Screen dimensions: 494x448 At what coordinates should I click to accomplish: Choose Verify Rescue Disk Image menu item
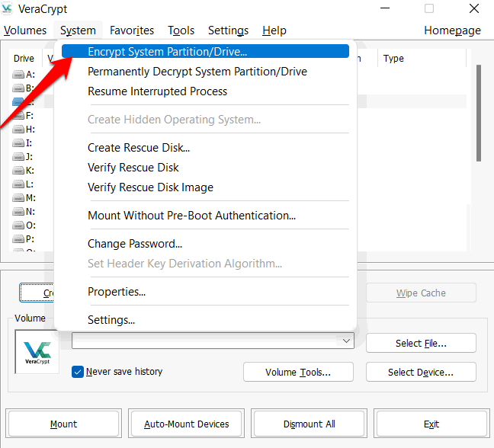pyautogui.click(x=205, y=187)
